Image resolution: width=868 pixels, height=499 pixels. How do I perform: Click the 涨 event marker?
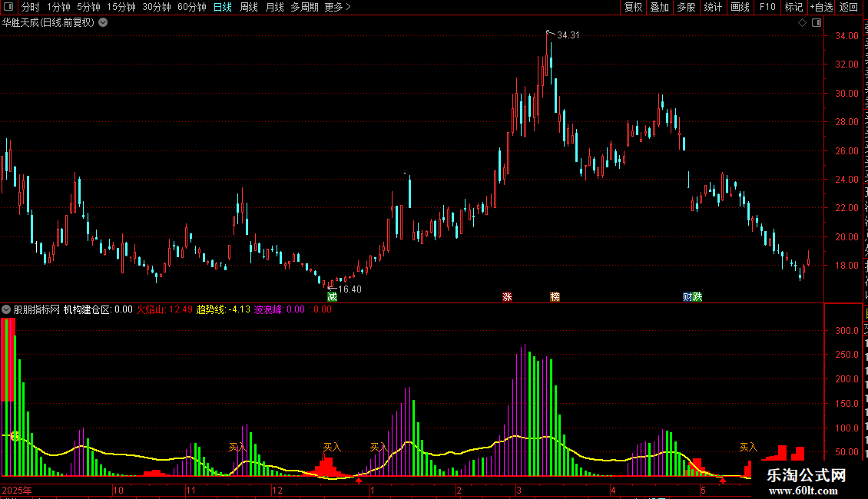[x=507, y=297]
